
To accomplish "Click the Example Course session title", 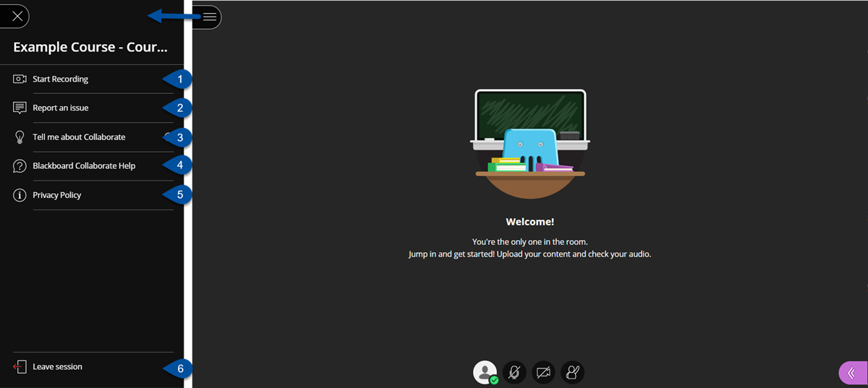I will [x=90, y=48].
